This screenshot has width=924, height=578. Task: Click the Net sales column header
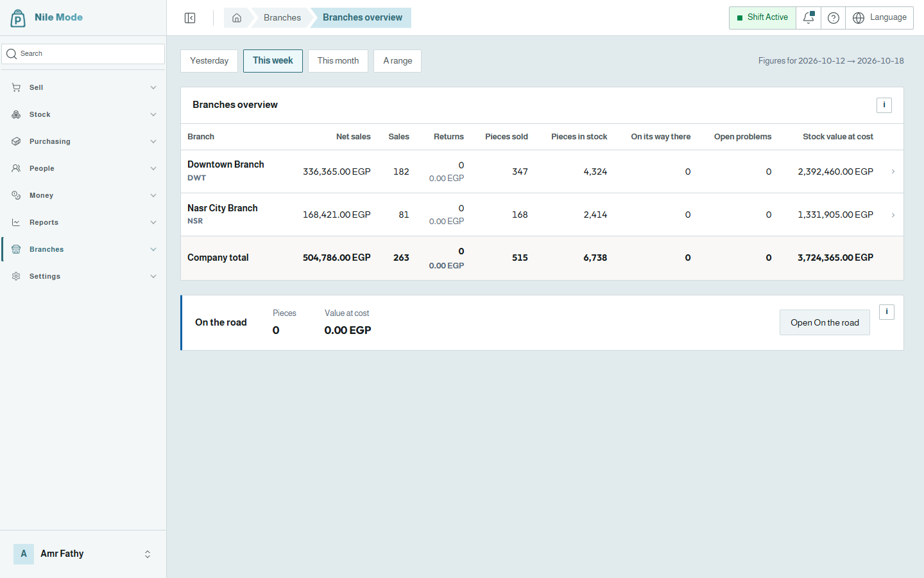tap(354, 137)
